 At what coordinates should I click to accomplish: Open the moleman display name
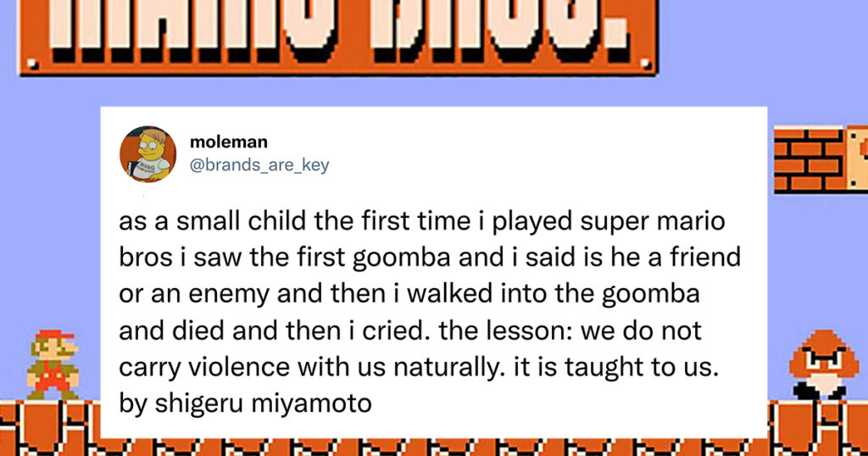(229, 142)
